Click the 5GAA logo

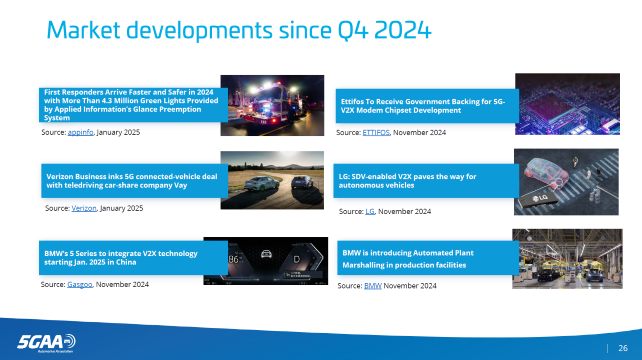click(x=46, y=343)
